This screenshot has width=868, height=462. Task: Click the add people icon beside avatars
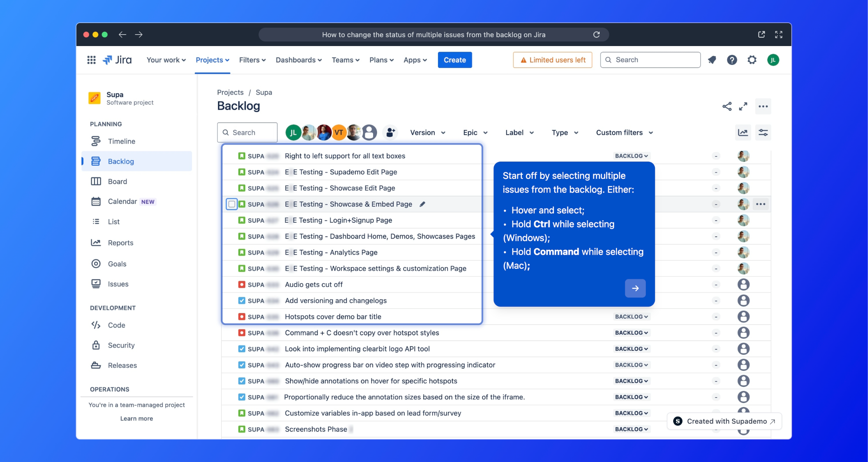click(390, 132)
